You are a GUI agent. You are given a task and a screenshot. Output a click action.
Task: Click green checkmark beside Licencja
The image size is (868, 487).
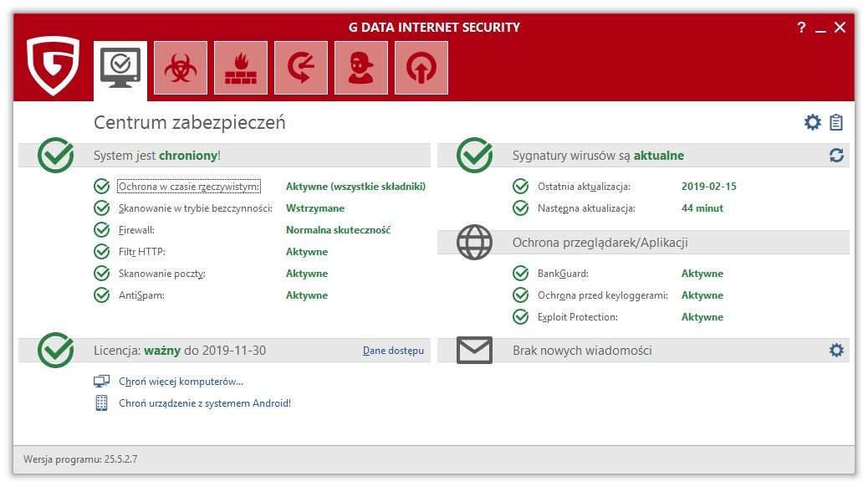tap(56, 350)
